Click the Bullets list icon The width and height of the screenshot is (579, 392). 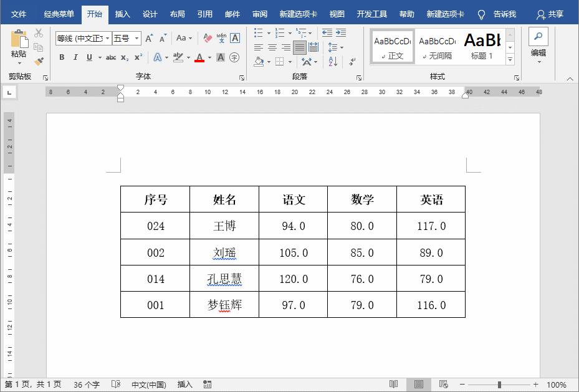click(x=257, y=32)
